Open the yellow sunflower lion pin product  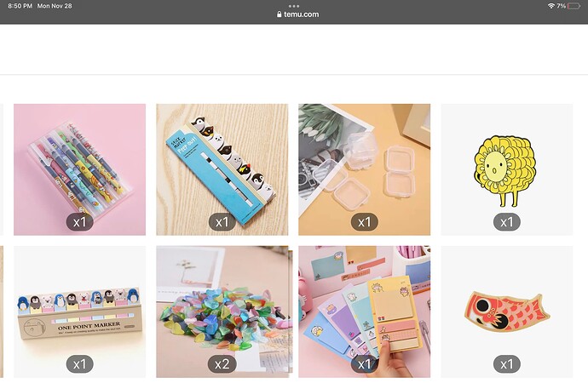pos(507,169)
